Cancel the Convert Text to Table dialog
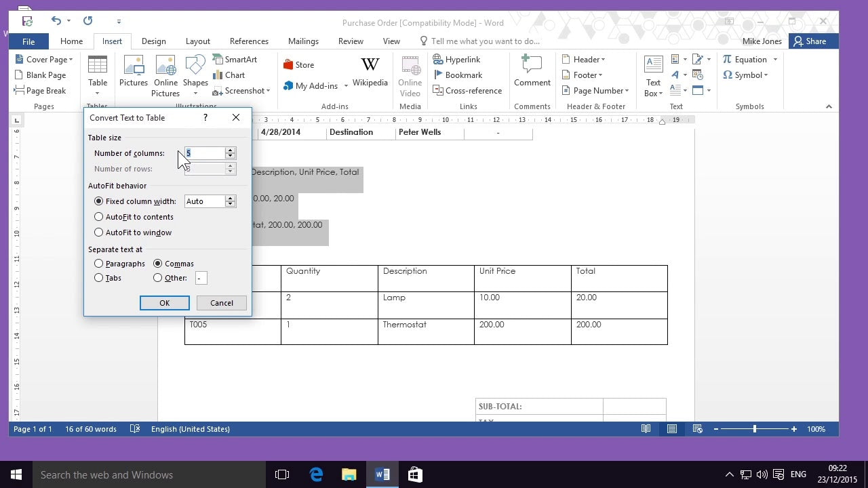 pyautogui.click(x=221, y=303)
